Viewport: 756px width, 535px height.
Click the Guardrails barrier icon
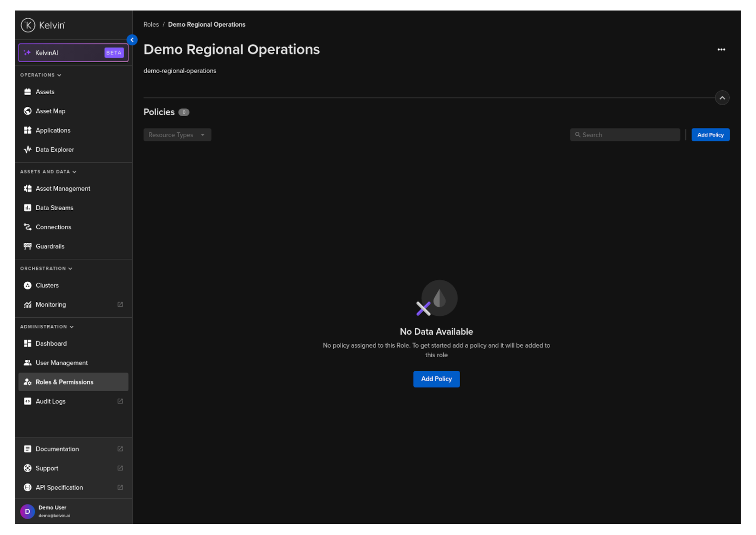[x=28, y=246]
